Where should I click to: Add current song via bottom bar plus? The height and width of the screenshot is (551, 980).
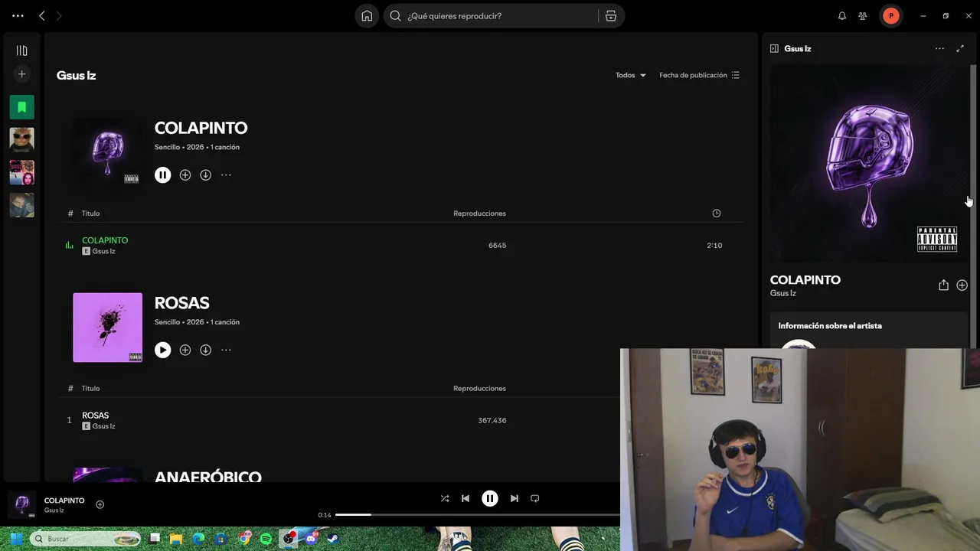point(100,504)
